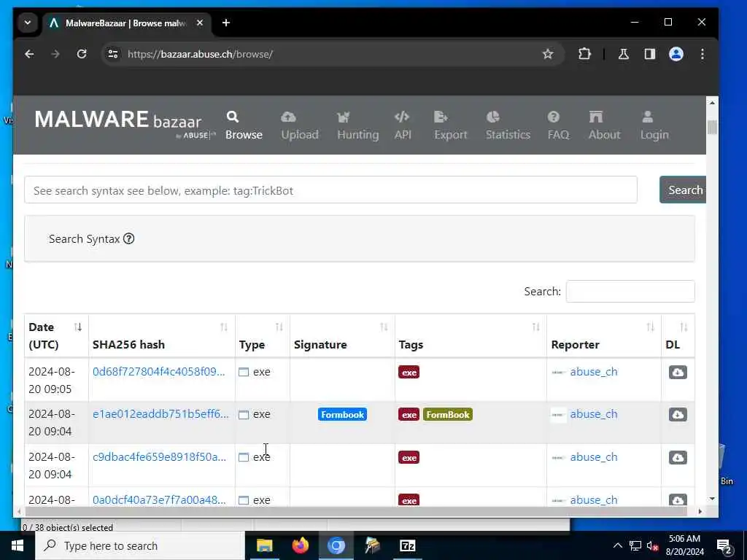Click the taskbar search box
The image size is (747, 560).
140,545
